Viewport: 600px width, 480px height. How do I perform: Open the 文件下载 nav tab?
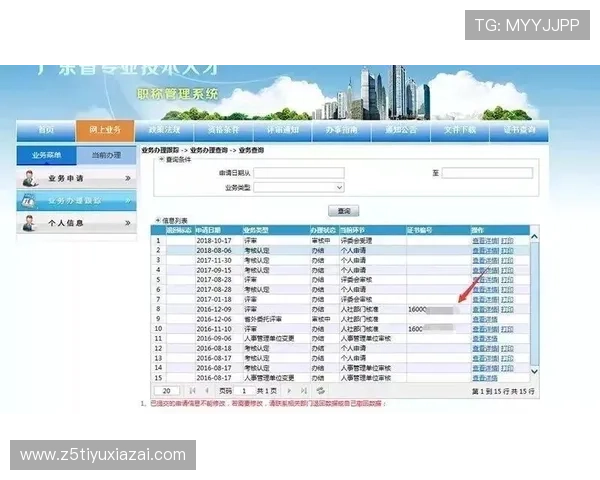(460, 130)
